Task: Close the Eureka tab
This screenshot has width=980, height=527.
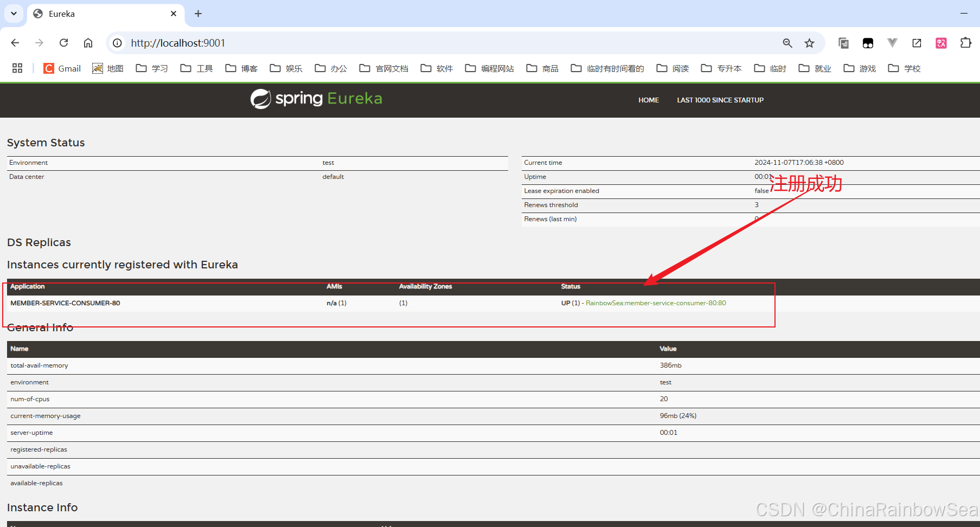Action: pos(174,14)
